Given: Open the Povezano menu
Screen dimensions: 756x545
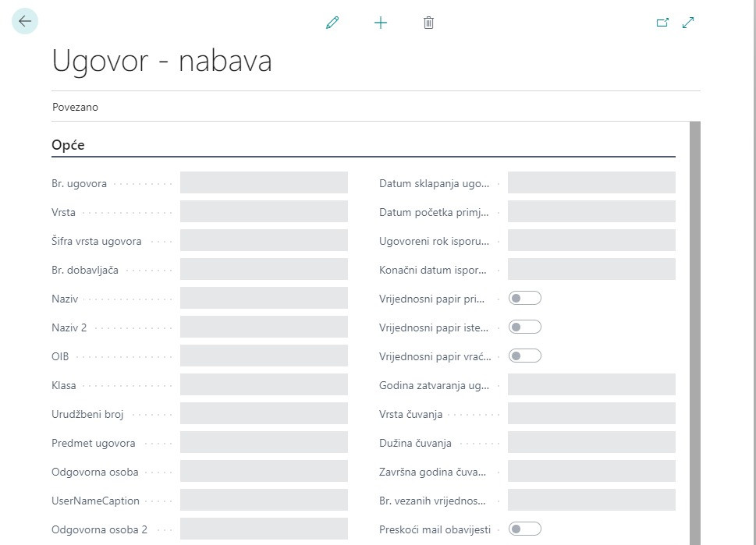Looking at the screenshot, I should [75, 107].
